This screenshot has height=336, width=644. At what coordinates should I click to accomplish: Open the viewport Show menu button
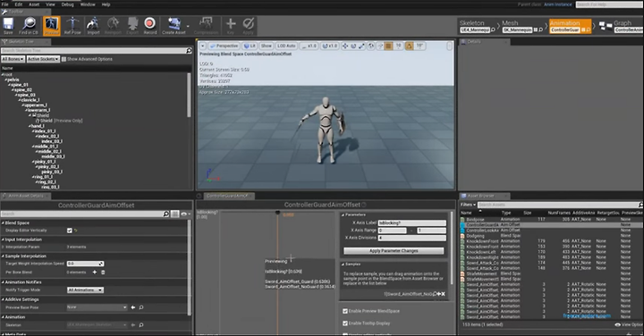(x=267, y=46)
